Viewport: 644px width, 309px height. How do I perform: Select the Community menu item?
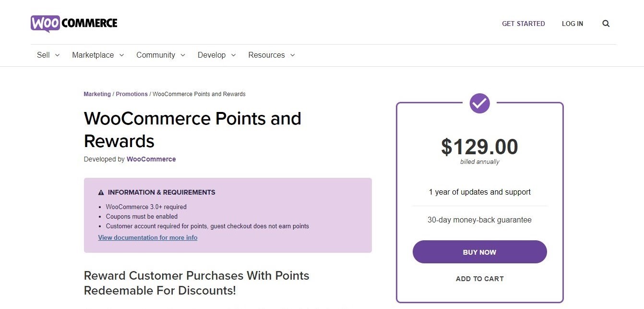155,55
